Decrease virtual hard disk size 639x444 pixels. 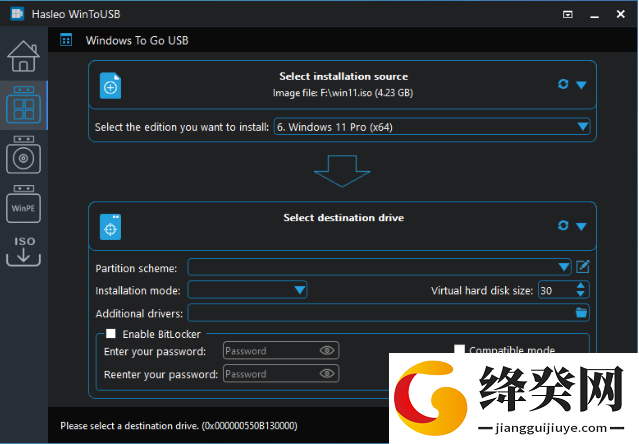point(581,294)
